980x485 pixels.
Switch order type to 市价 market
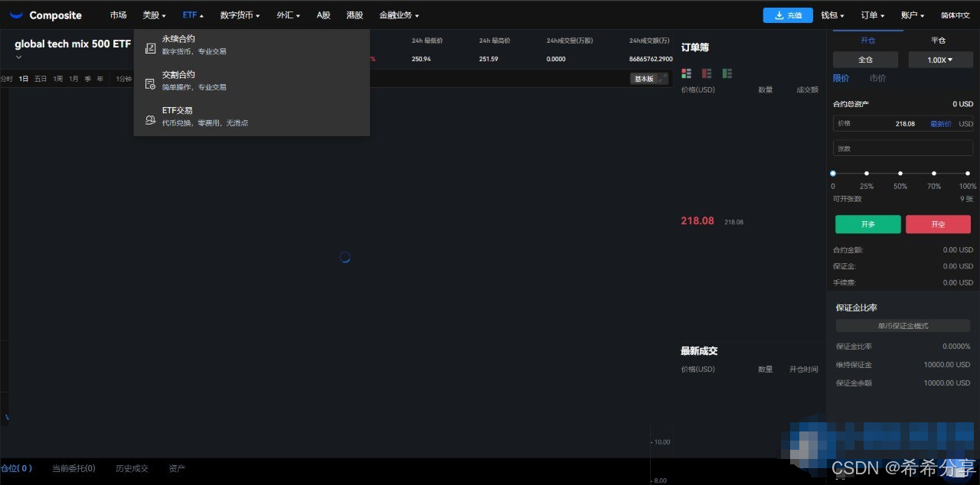coord(877,78)
